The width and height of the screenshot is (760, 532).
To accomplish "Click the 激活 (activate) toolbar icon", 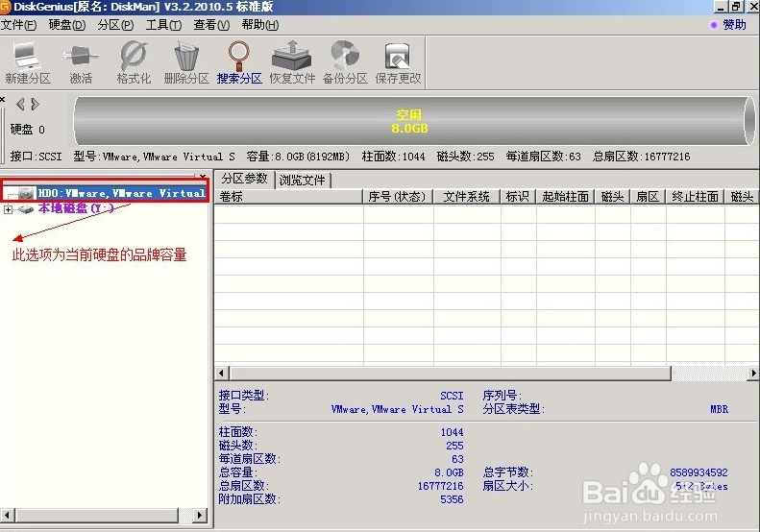I will 81,63.
